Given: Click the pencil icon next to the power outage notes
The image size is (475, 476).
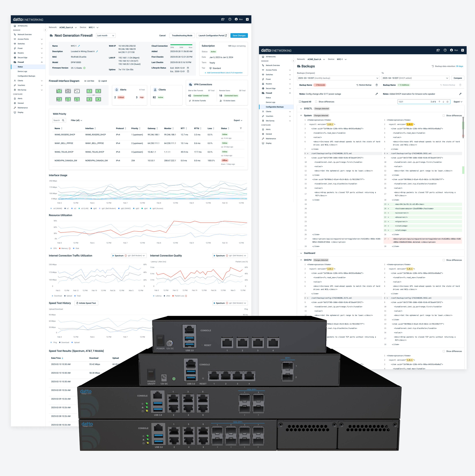Looking at the screenshot, I should pyautogui.click(x=377, y=94).
